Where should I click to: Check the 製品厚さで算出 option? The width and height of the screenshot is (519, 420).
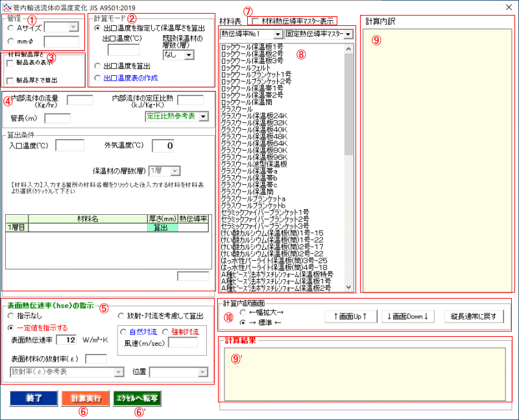point(10,80)
